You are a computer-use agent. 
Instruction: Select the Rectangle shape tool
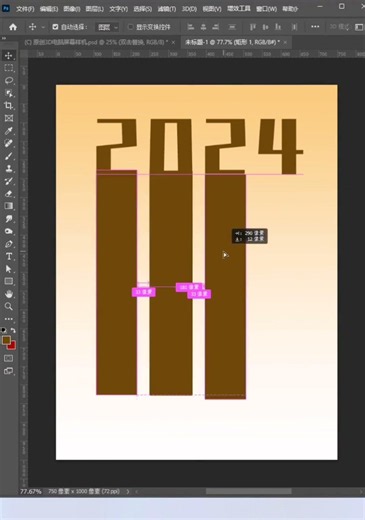coord(9,281)
